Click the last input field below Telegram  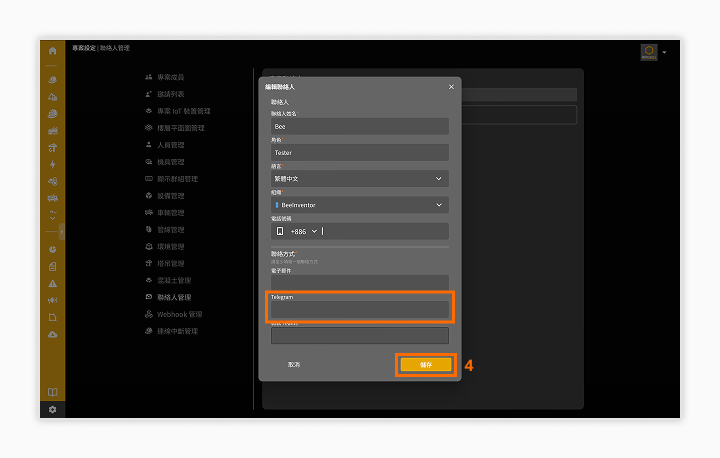pyautogui.click(x=360, y=335)
